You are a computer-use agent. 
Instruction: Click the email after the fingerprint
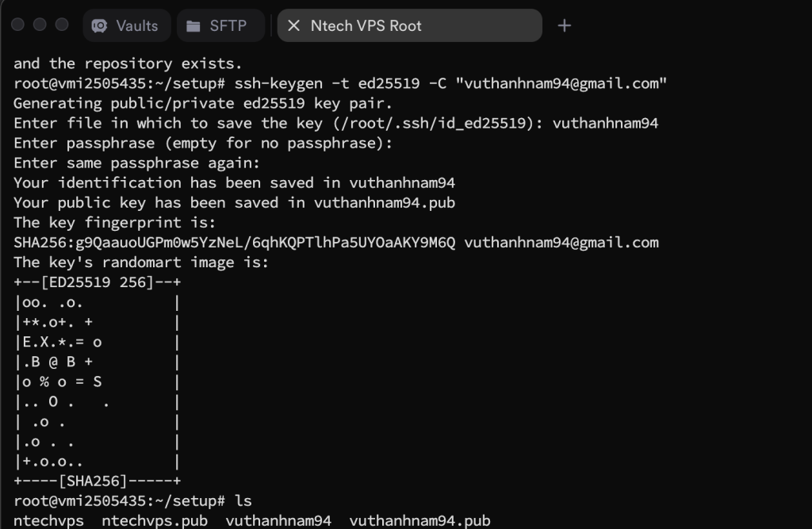point(561,243)
